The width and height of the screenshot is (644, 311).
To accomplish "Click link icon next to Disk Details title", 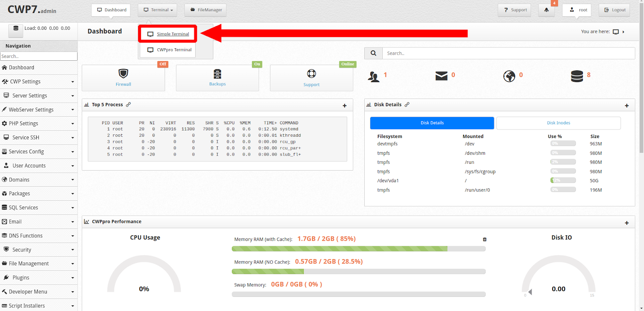I will click(407, 105).
